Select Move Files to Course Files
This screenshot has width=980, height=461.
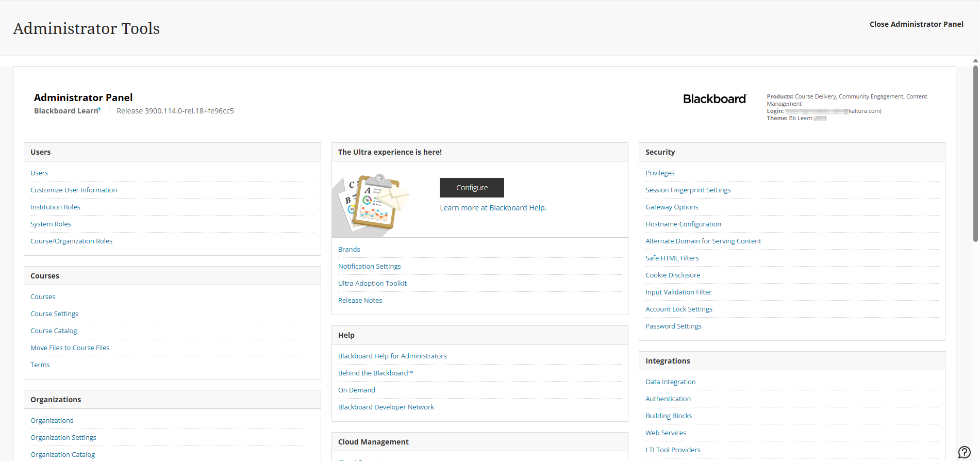tap(70, 348)
